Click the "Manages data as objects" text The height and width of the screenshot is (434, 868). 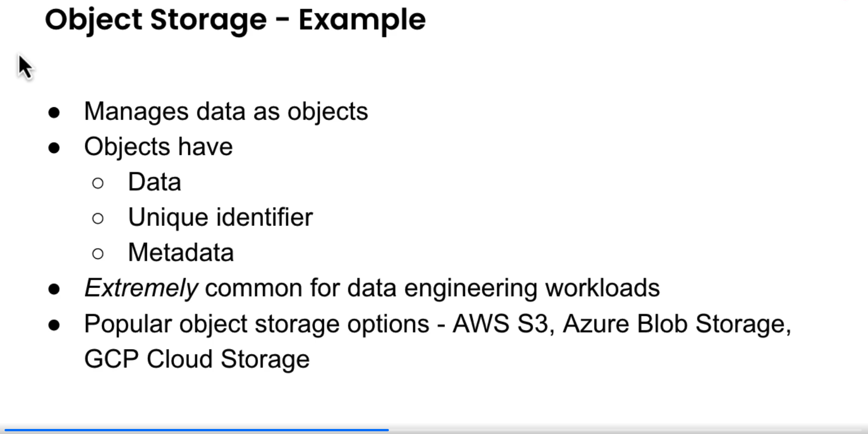pos(226,112)
